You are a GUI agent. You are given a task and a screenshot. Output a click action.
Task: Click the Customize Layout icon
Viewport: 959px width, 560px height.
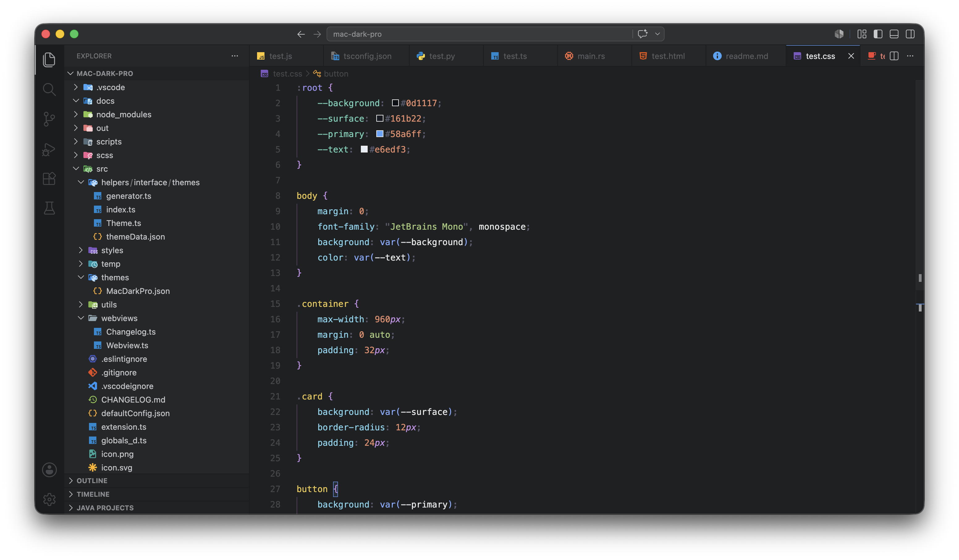pos(862,34)
